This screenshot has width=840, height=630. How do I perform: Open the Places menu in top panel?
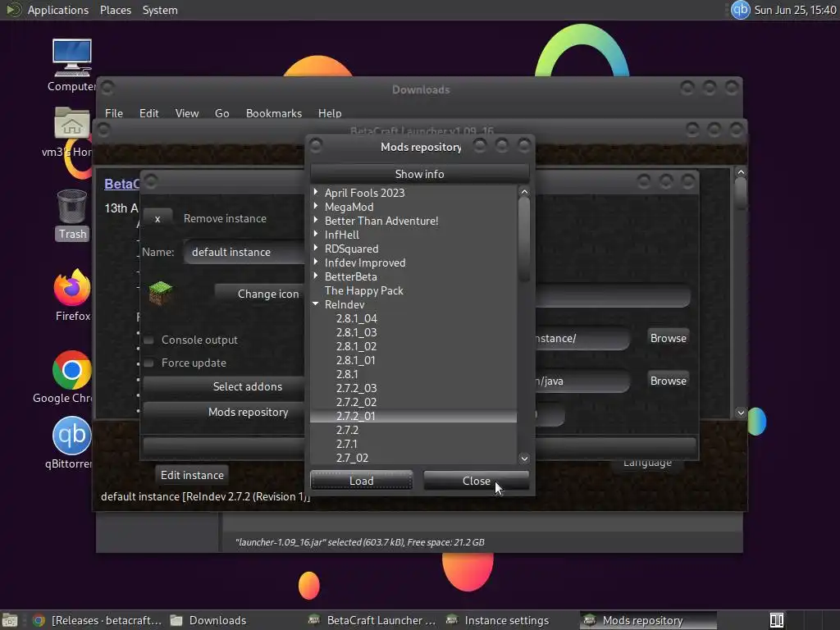pyautogui.click(x=115, y=10)
